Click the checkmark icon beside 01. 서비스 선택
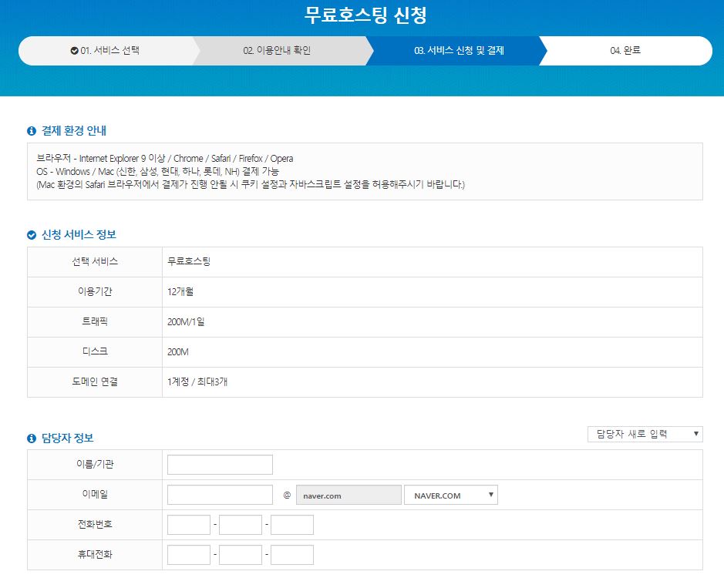Image resolution: width=724 pixels, height=588 pixels. (x=74, y=51)
